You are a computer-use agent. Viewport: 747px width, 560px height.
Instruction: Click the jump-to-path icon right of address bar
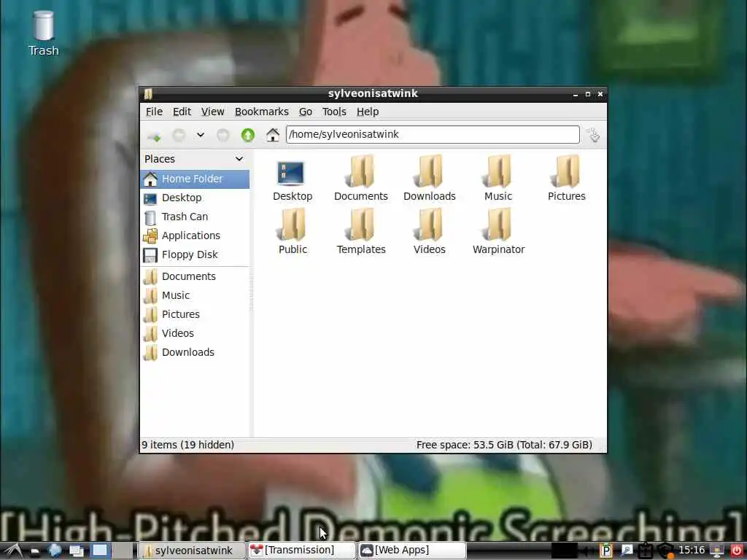[593, 135]
